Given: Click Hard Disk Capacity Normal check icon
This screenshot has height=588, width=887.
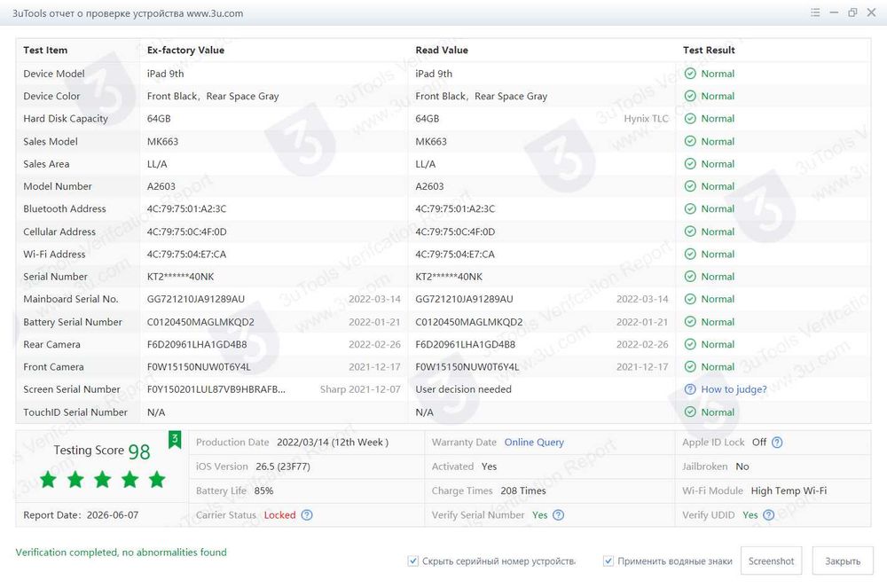Looking at the screenshot, I should tap(690, 119).
